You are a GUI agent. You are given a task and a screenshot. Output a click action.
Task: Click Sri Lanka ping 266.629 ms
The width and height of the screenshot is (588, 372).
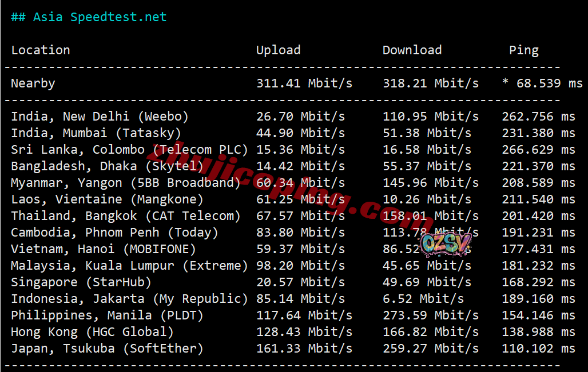coord(538,150)
